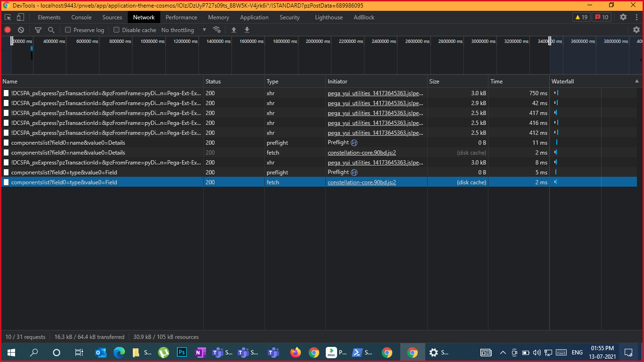Screen dimensions: 644x362
Task: Open network conditions settings icon
Action: point(217,30)
